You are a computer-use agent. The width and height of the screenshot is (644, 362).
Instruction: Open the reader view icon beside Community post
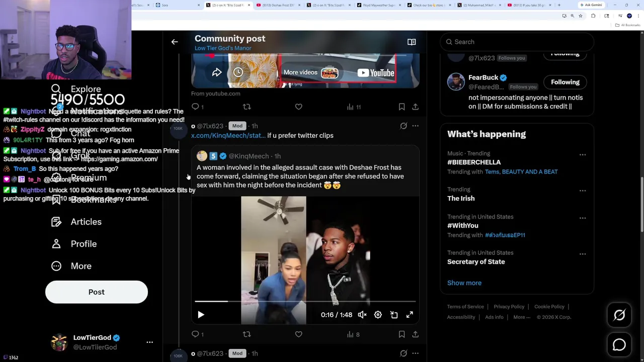click(412, 42)
